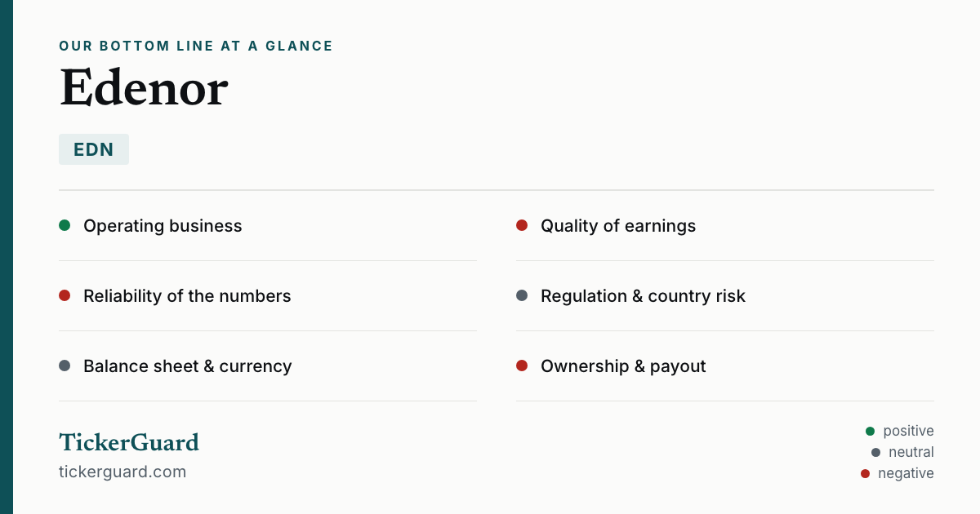Click the Edenor company title
The height and width of the screenshot is (514, 980).
(x=144, y=88)
